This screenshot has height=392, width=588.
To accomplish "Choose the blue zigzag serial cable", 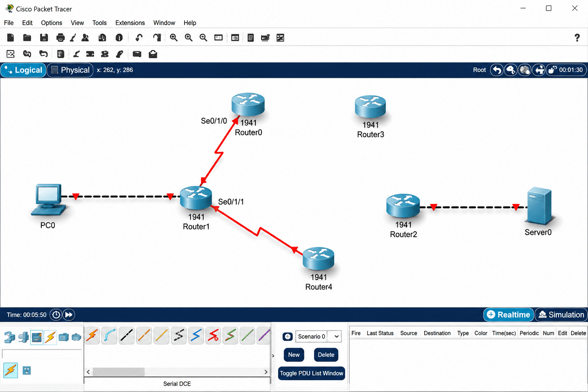I will point(196,335).
